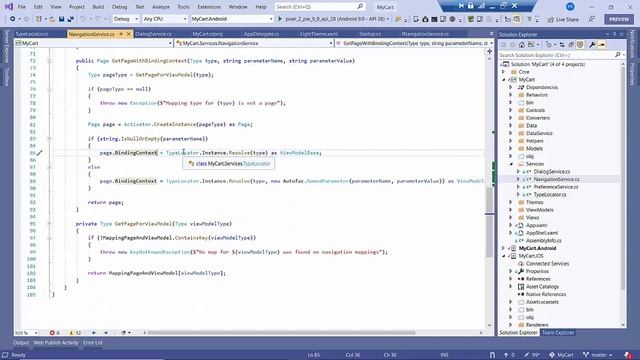Expand the ViewModels folder in Solution Explorer
Viewport: 640px width, 360px height.
pos(511,210)
